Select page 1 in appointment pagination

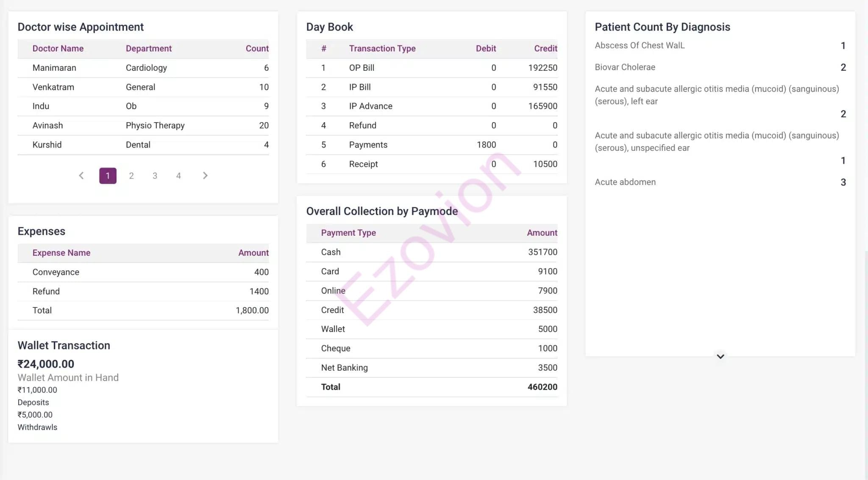tap(108, 176)
